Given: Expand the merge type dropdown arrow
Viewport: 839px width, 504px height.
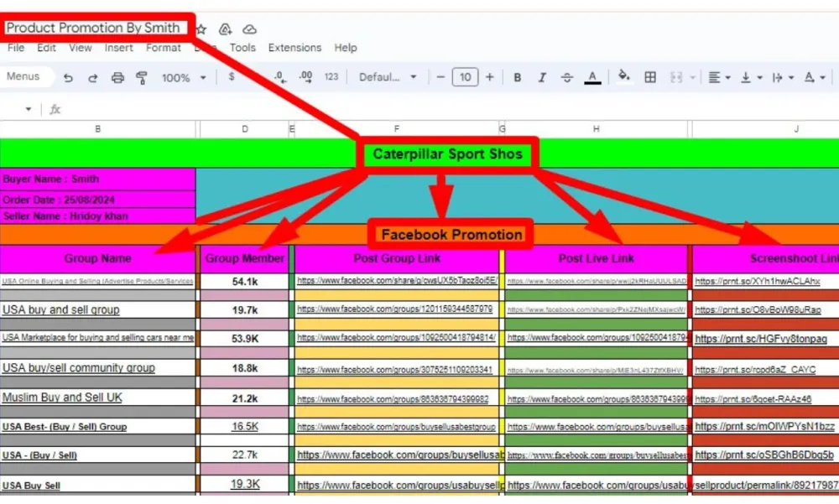Looking at the screenshot, I should pyautogui.click(x=692, y=78).
